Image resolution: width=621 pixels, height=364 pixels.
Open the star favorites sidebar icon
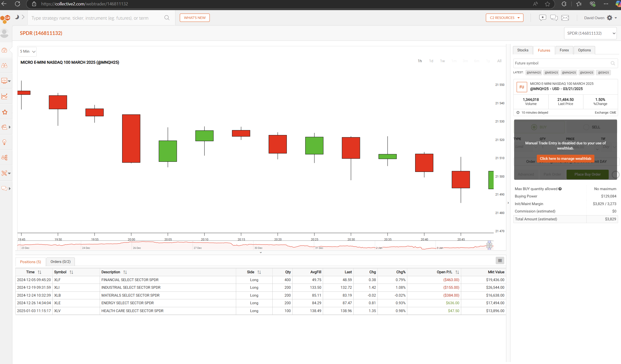(x=5, y=112)
